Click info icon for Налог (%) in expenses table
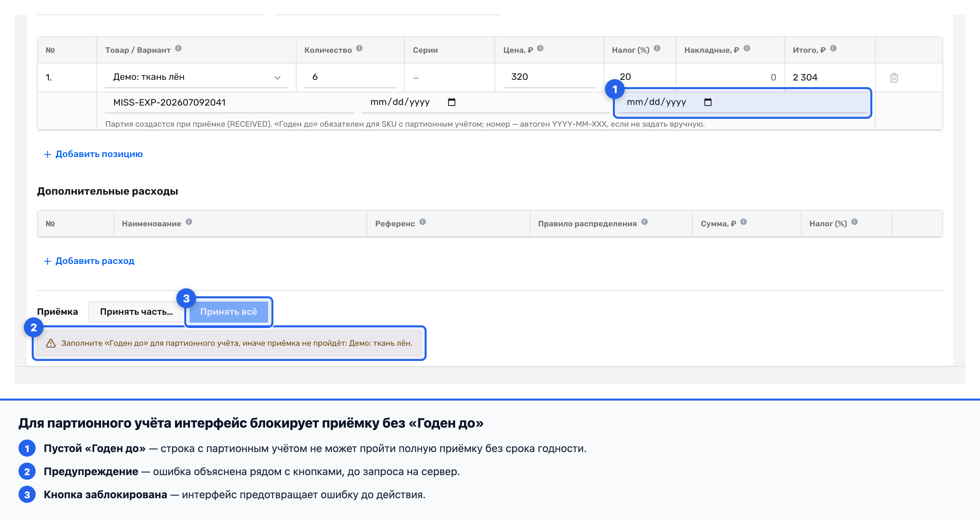Viewport: 980px width, 520px height. coord(855,222)
